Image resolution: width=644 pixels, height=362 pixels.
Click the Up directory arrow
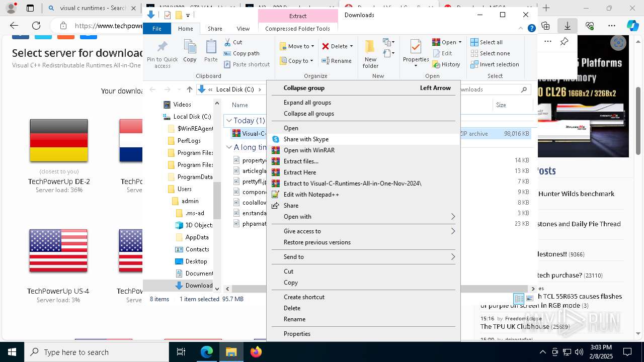(x=189, y=89)
